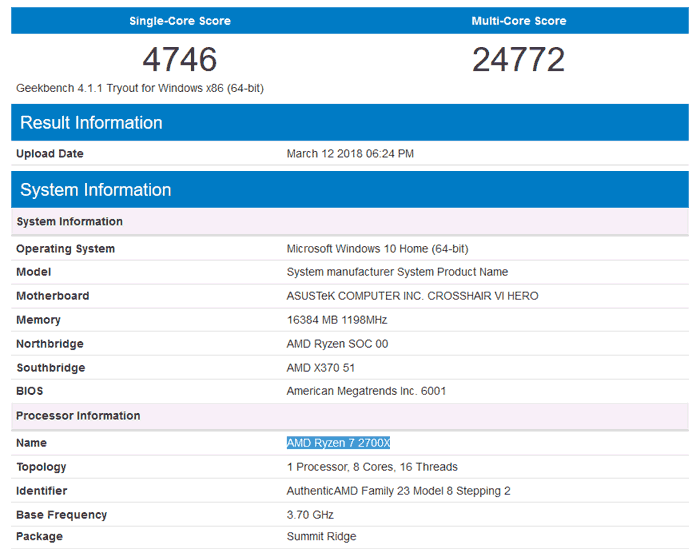Click the American Megatrends Inc. 6001 BIOS value
This screenshot has height=553, width=700.
point(366,391)
